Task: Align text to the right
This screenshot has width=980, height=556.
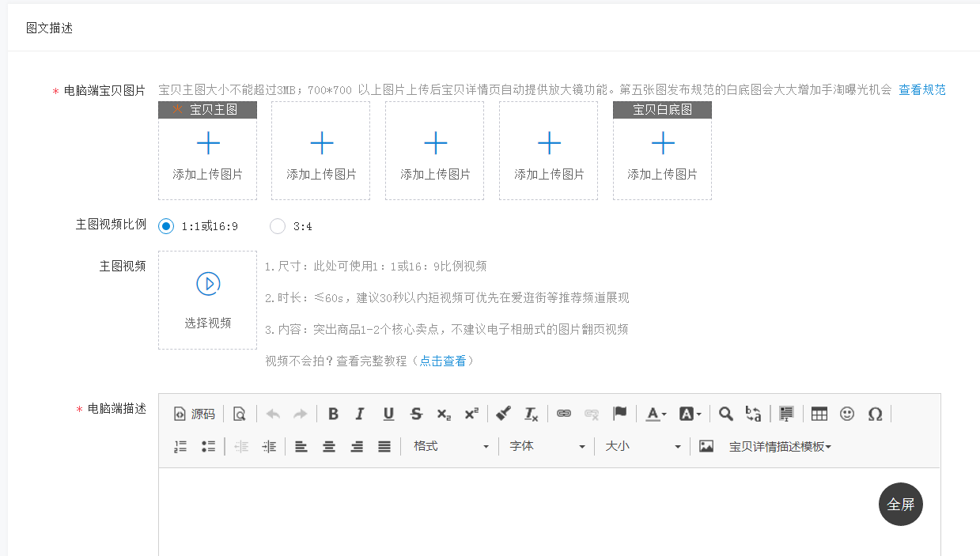Action: [x=357, y=446]
